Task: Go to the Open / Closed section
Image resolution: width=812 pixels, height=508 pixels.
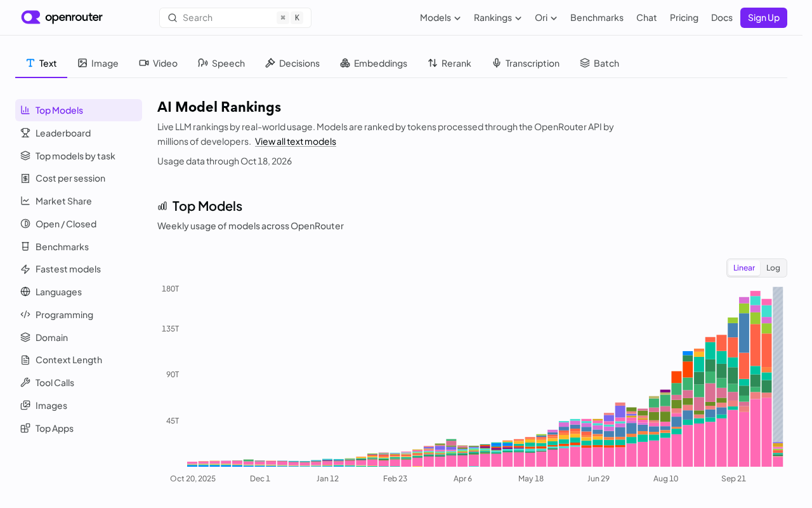Action: pos(79,224)
